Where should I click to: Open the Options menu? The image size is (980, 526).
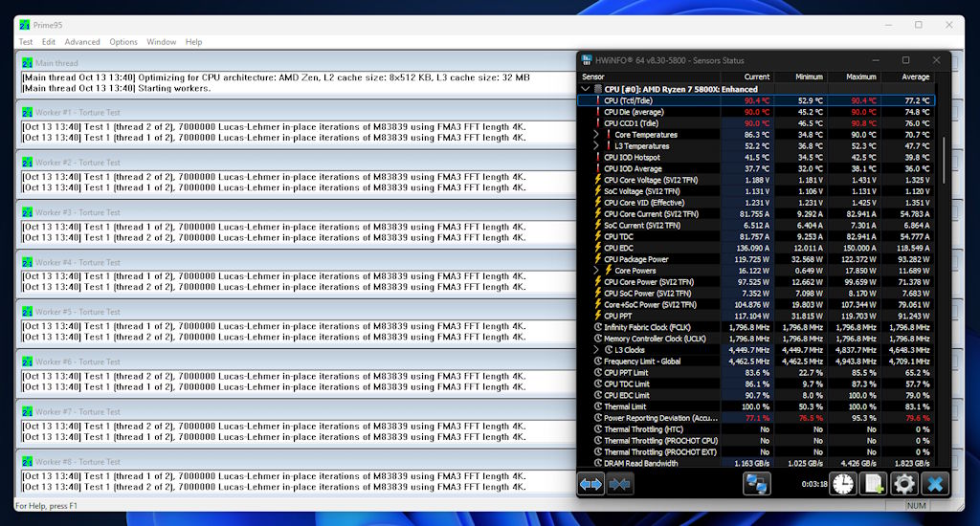coord(123,42)
